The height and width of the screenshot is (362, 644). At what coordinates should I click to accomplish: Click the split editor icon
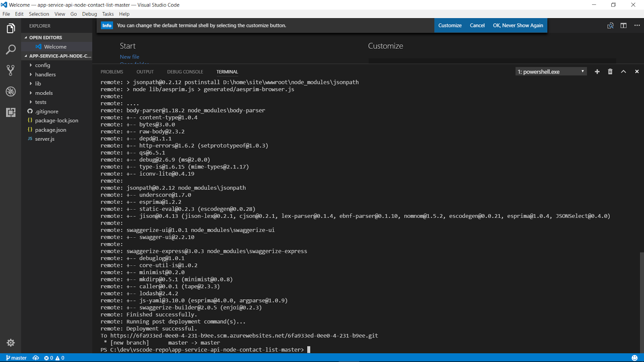click(623, 25)
